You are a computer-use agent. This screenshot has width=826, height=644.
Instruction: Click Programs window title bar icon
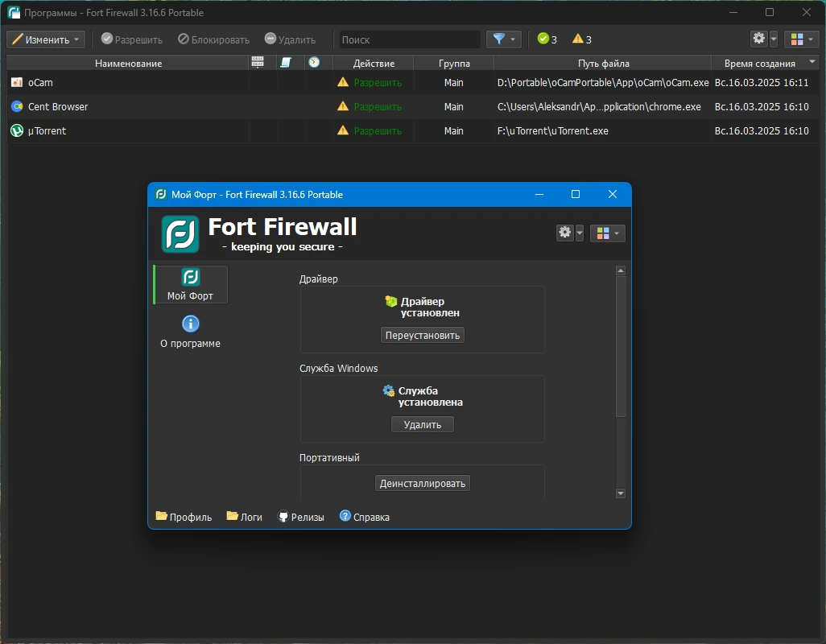point(14,12)
